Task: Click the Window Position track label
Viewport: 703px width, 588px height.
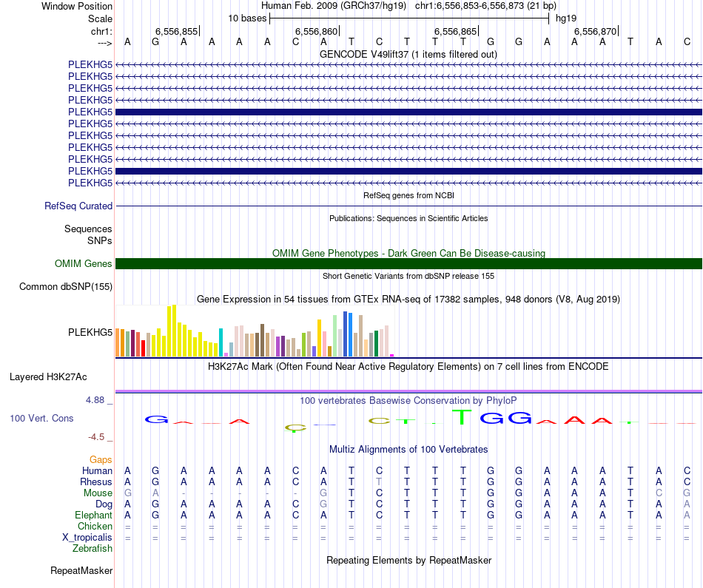Action: tap(77, 6)
